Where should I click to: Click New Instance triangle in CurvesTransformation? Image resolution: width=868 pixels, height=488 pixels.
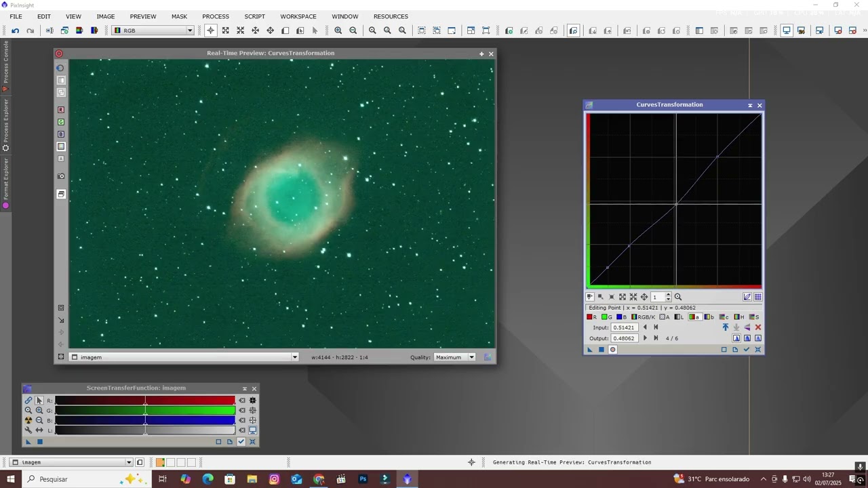pyautogui.click(x=590, y=350)
